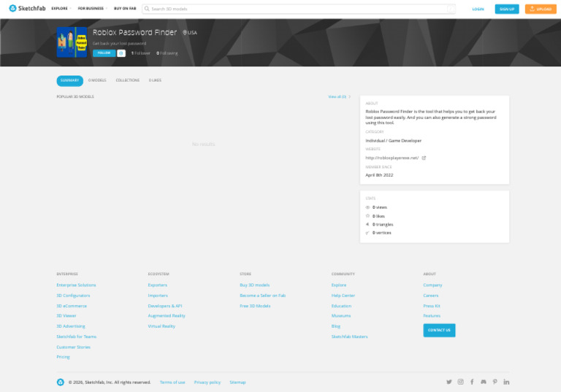Open Virtual Reality footer link
The image size is (561, 392).
tap(161, 326)
